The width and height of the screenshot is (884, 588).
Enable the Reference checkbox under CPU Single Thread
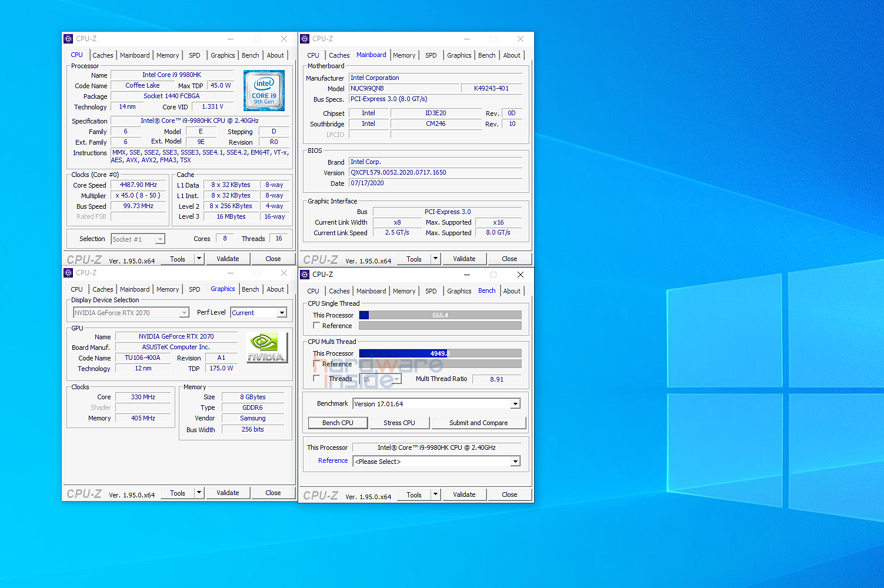pyautogui.click(x=316, y=325)
